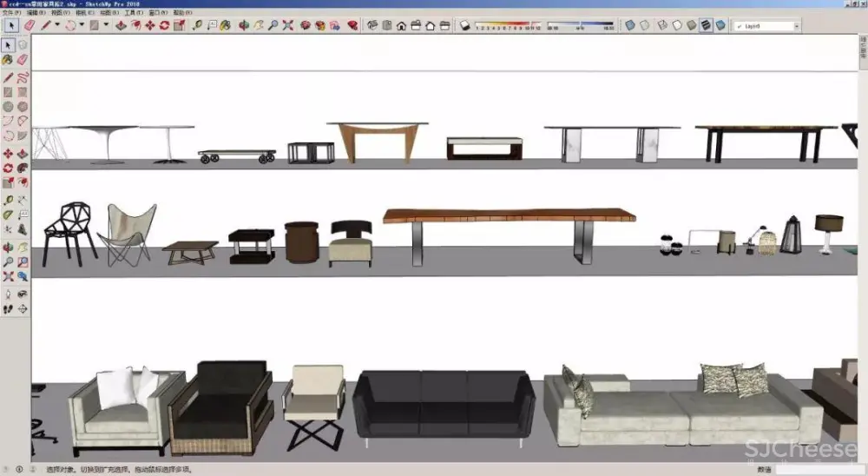Select the Push/Pull tool in top toolbar
Viewport: 868px width, 476px height.
tap(121, 25)
